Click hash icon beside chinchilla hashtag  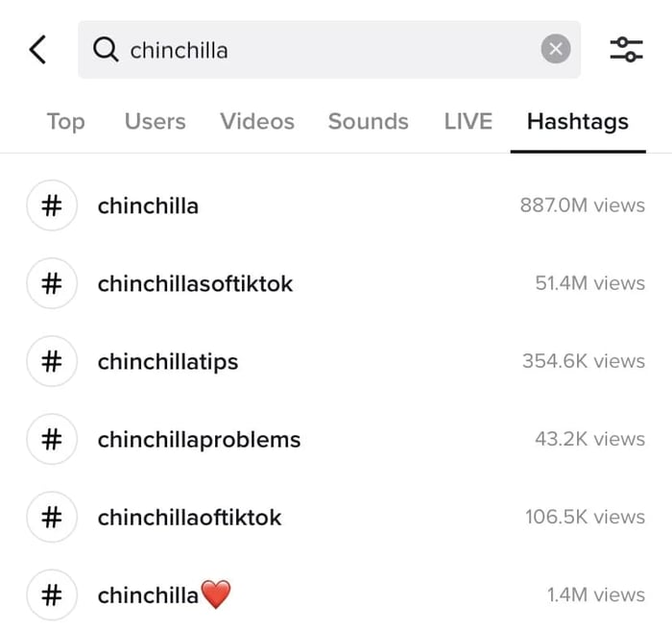coord(51,206)
